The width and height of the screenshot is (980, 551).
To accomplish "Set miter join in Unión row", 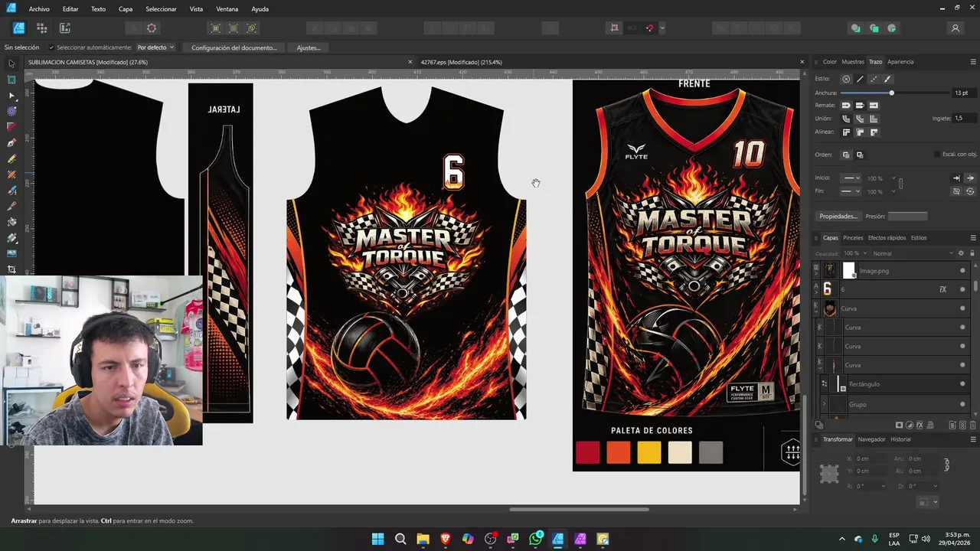I will click(874, 119).
